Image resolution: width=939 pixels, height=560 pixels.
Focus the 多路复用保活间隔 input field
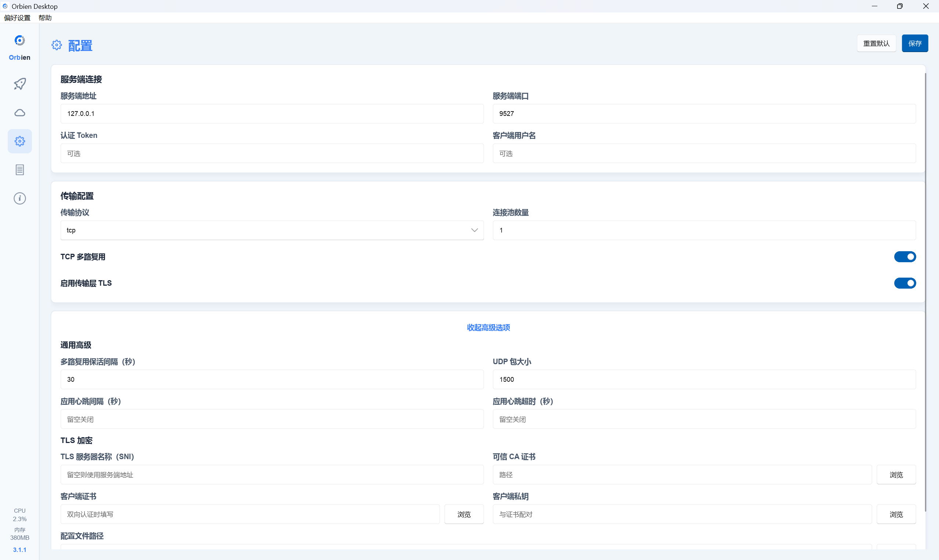point(272,379)
